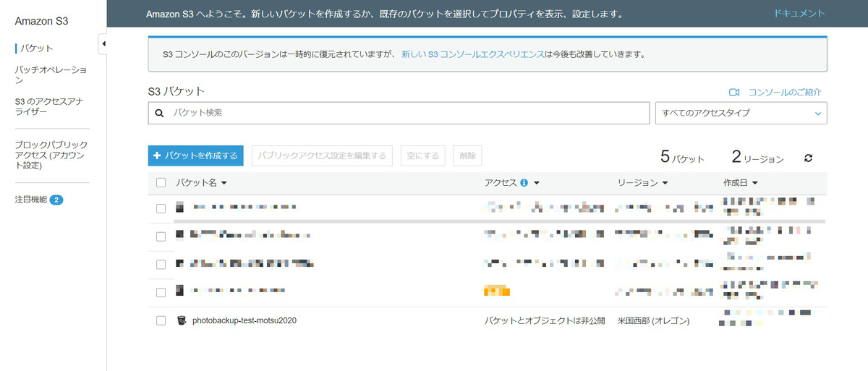This screenshot has height=371, width=868.
Task: Click the バケットとオブジェクトは非公開 cell
Action: click(x=545, y=320)
